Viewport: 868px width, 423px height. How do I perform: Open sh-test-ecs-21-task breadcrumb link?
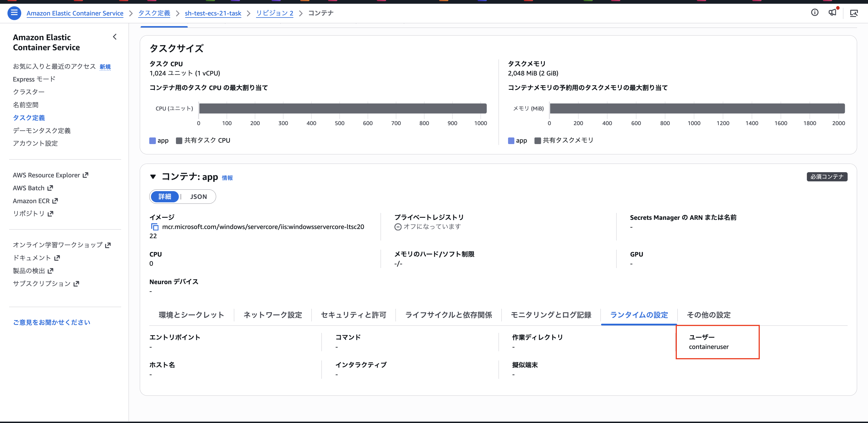point(213,13)
